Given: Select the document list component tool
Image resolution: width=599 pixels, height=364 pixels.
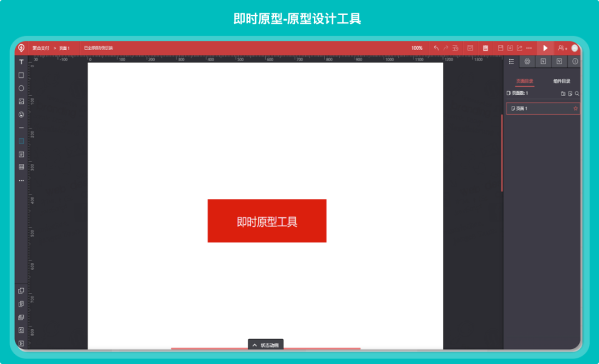Looking at the screenshot, I should [x=21, y=154].
